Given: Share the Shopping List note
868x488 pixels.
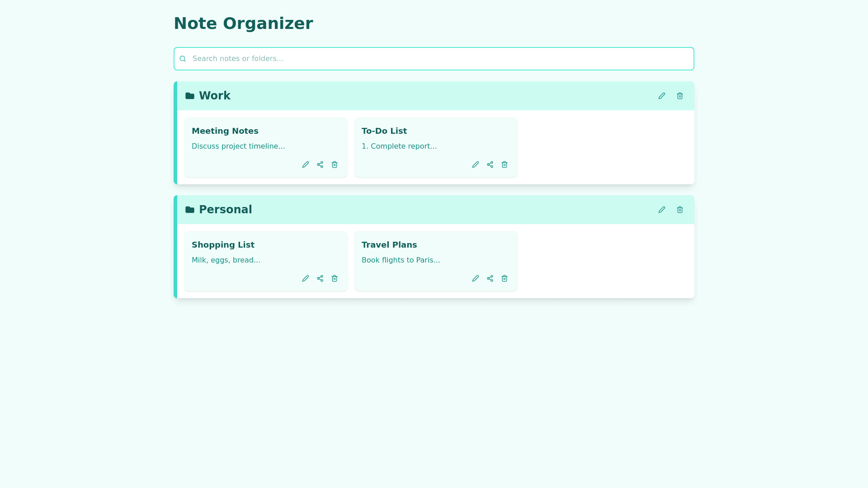Looking at the screenshot, I should pyautogui.click(x=320, y=278).
